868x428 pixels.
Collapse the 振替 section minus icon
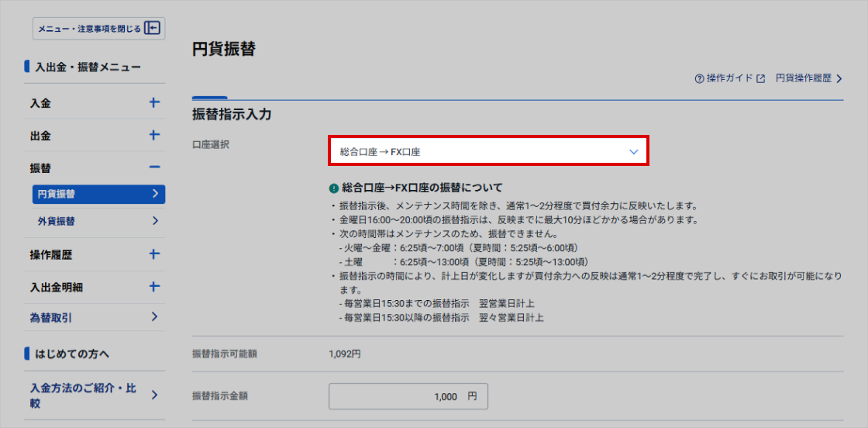pyautogui.click(x=154, y=167)
